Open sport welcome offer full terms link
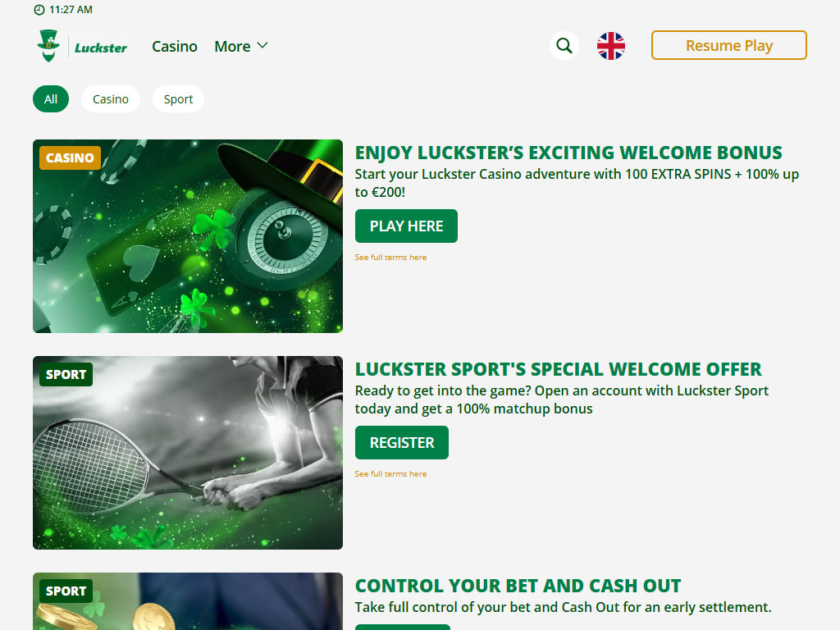840x630 pixels. 390,473
